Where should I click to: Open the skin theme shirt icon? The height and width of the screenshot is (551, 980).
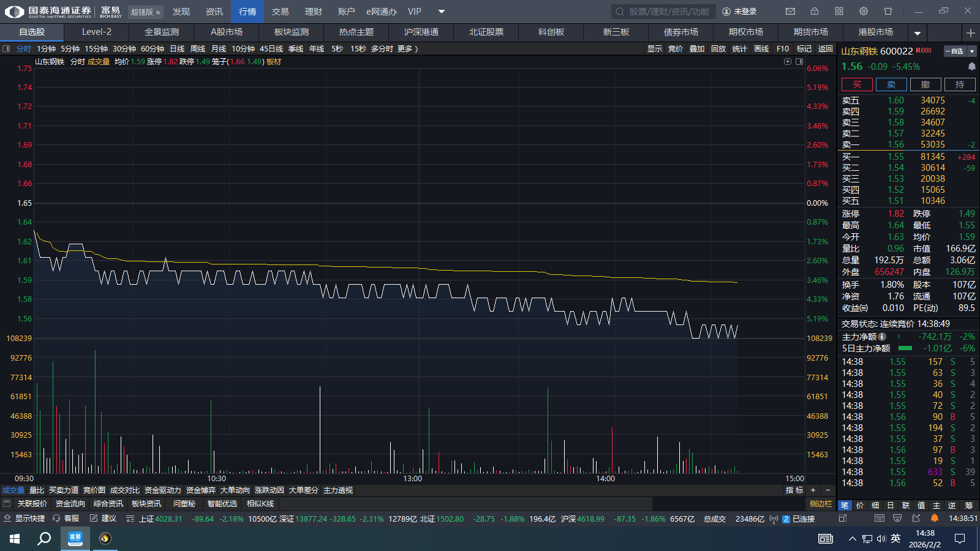pos(888,12)
